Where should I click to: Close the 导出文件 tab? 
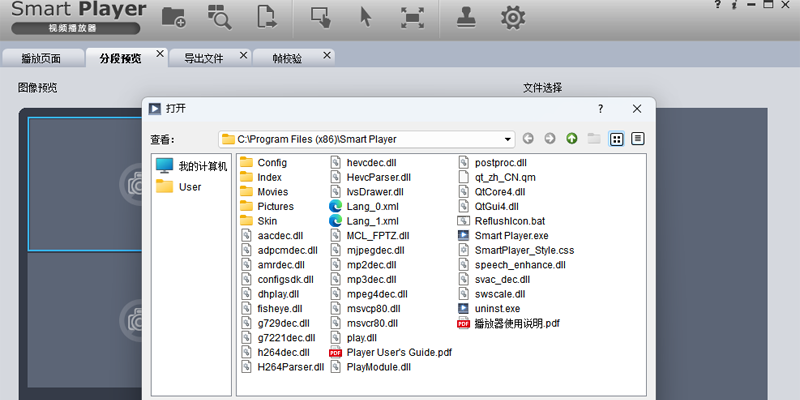pos(243,55)
